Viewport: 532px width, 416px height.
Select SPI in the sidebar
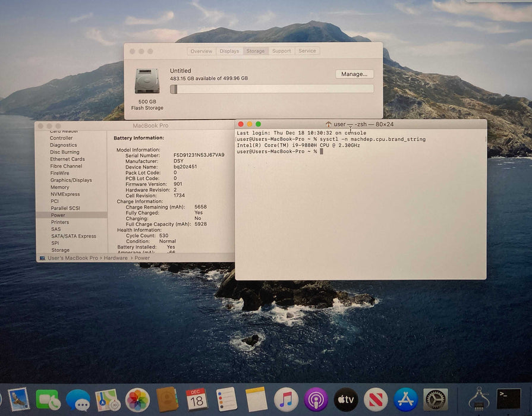click(55, 243)
